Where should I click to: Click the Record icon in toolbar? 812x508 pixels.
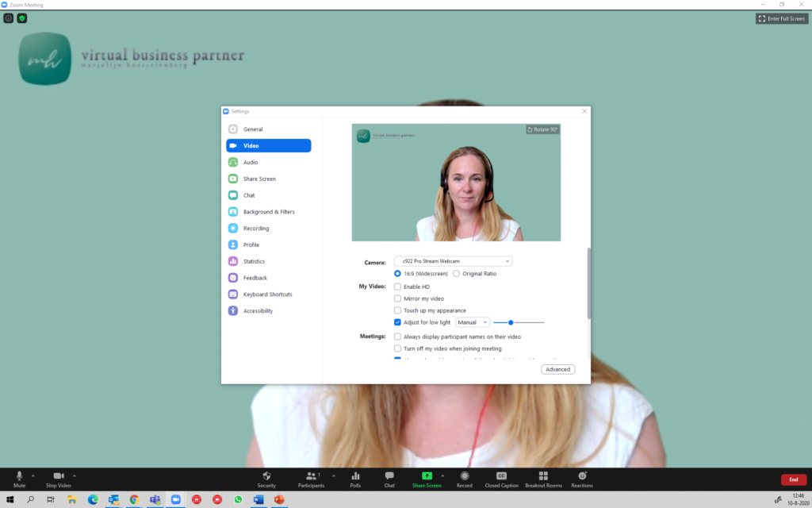tap(465, 476)
